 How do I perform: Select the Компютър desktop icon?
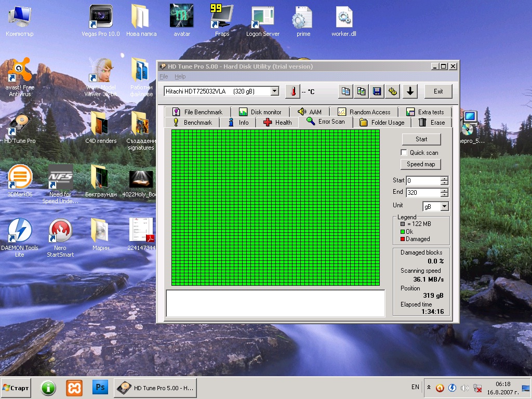(x=20, y=20)
